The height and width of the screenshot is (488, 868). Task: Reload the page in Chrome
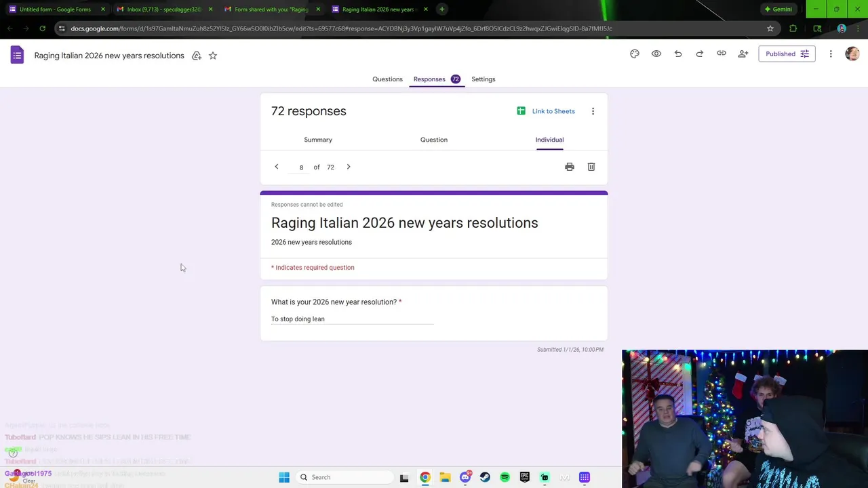pyautogui.click(x=42, y=28)
